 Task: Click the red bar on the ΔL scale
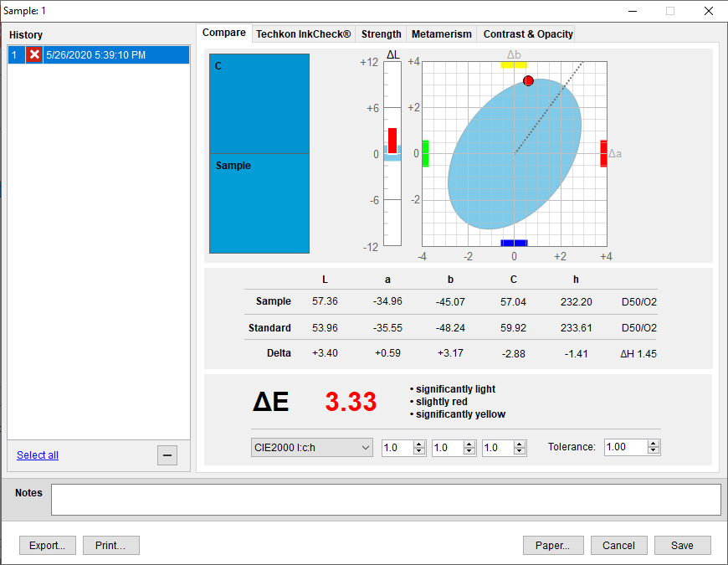coord(392,140)
